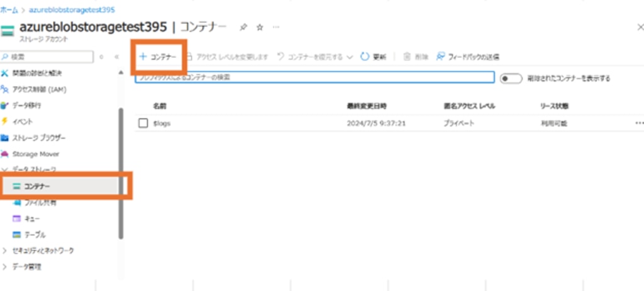The image size is (644, 291).
Task: Collapse the sidebar with double chevron
Action: [x=116, y=57]
